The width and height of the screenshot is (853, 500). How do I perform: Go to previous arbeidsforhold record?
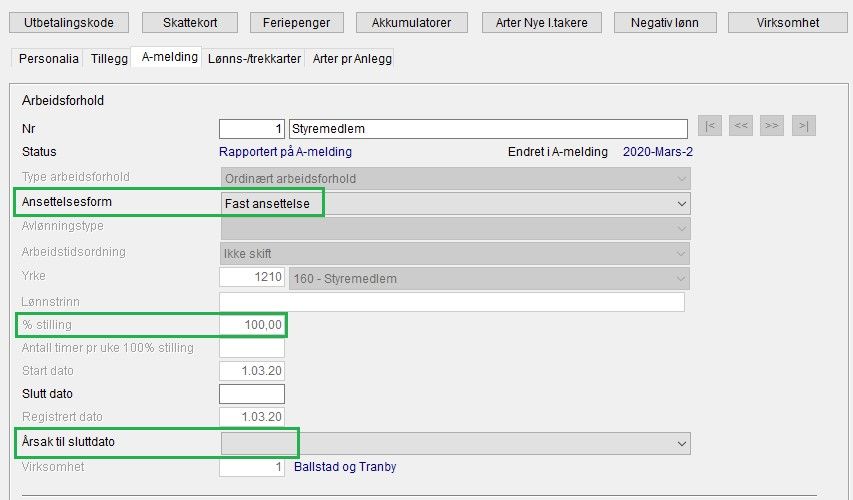[x=741, y=126]
